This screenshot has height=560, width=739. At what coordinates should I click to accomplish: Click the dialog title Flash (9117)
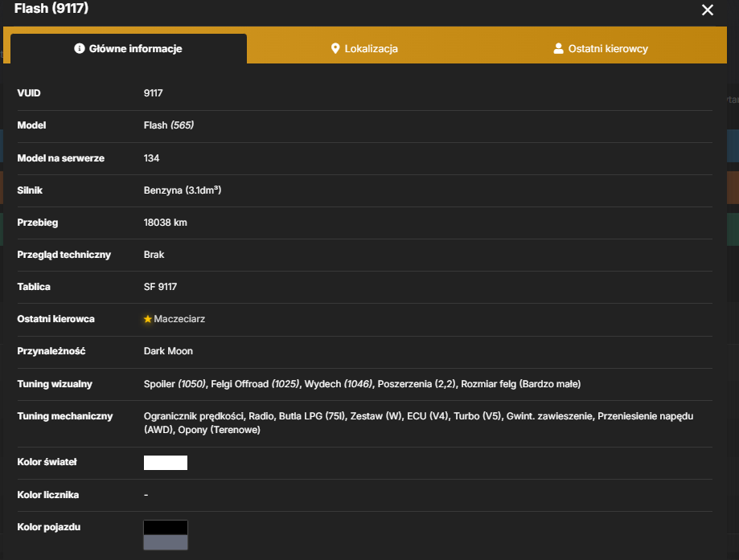pos(51,9)
